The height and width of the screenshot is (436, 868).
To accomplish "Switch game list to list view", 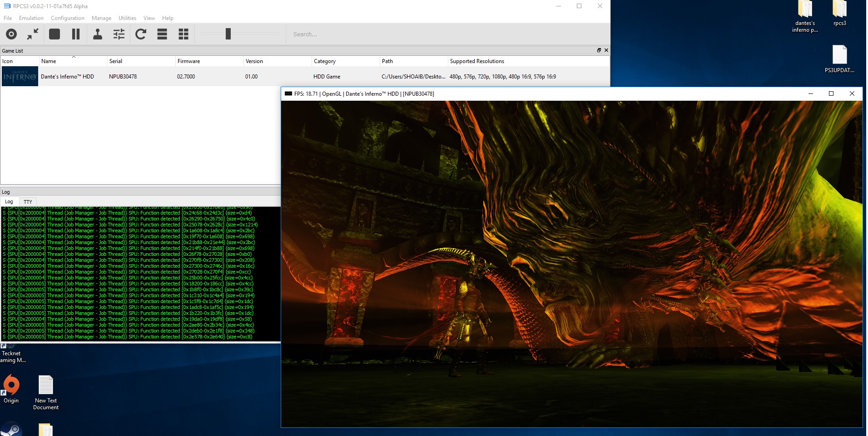I will 162,34.
